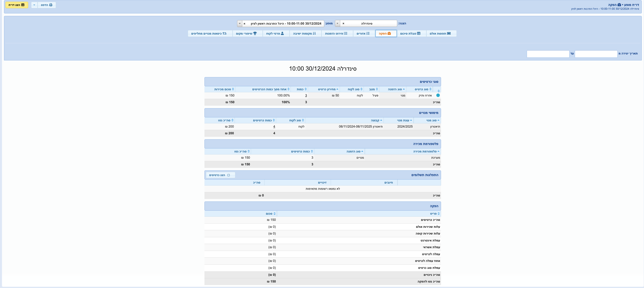Open the dropdown arrow beside the הדפס button

[34, 5]
